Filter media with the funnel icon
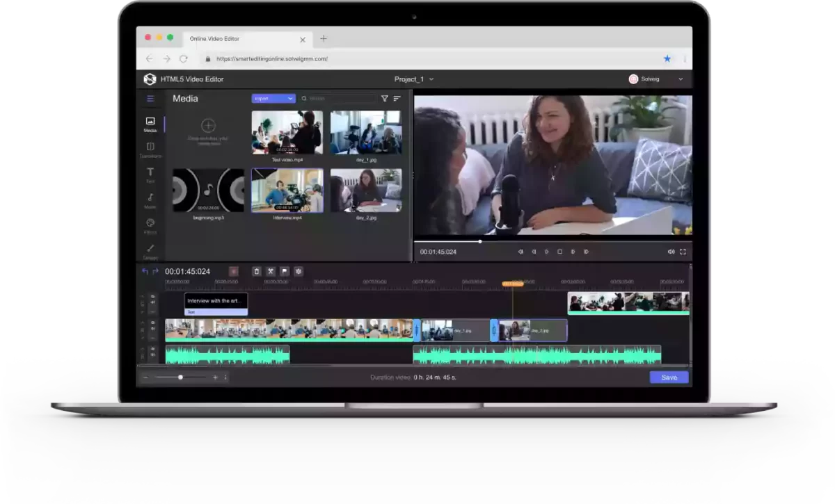The width and height of the screenshot is (835, 504). [384, 99]
